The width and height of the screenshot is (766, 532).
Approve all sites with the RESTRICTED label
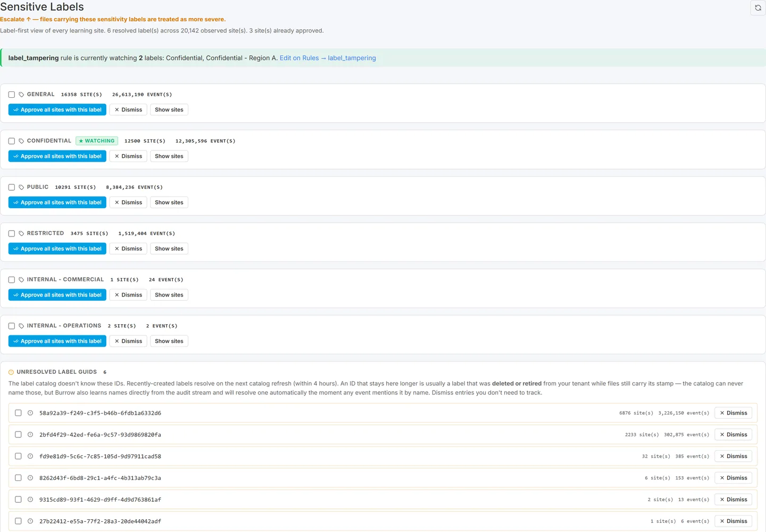57,249
